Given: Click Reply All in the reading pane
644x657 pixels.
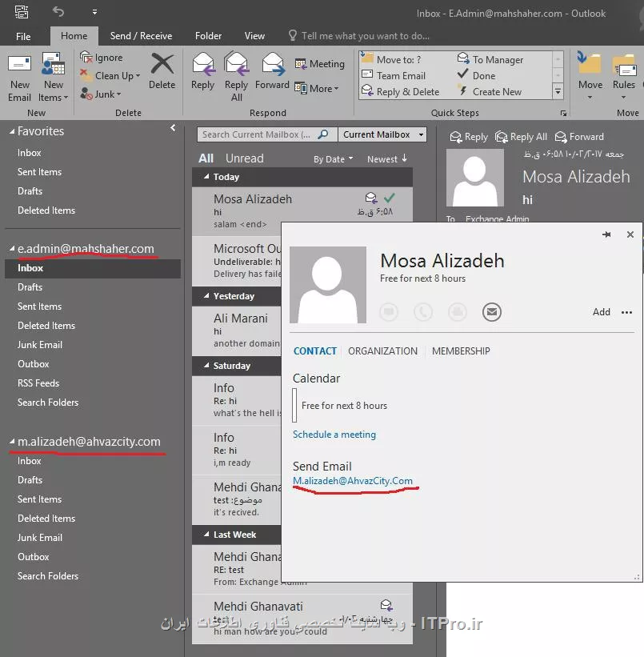Looking at the screenshot, I should point(522,137).
